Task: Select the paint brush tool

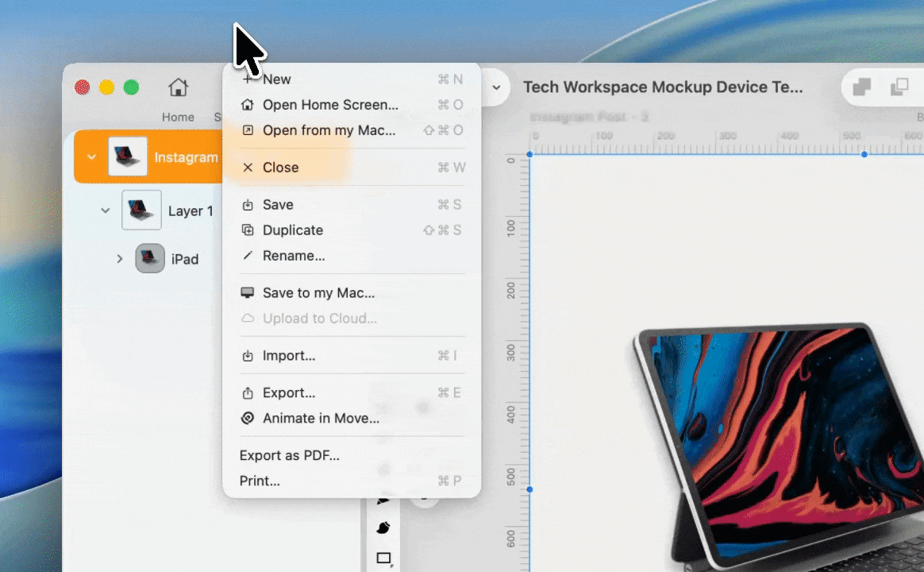Action: (x=383, y=528)
